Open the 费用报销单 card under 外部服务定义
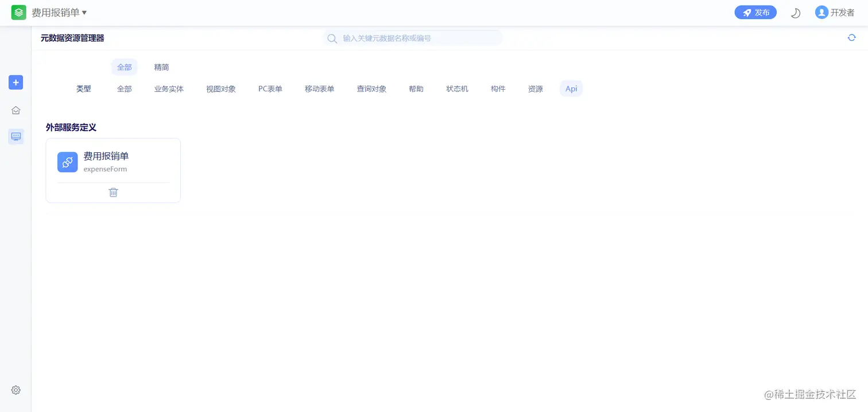The image size is (868, 412). point(106,156)
